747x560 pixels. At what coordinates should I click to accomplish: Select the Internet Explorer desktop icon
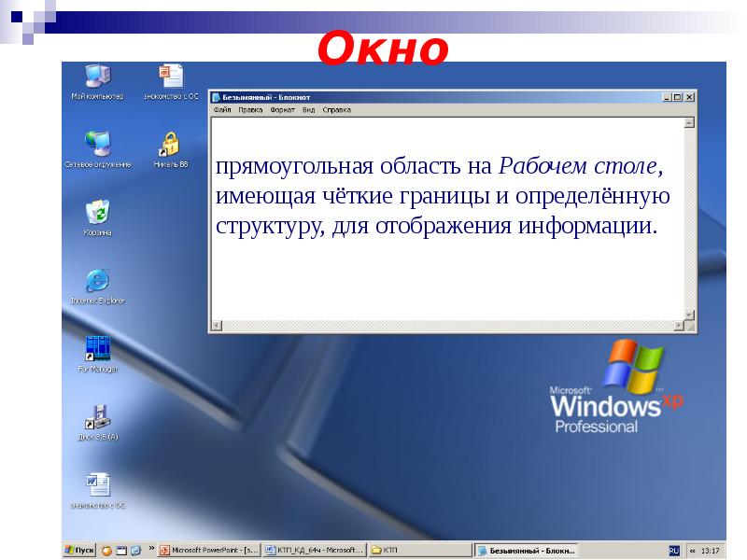pyautogui.click(x=97, y=280)
